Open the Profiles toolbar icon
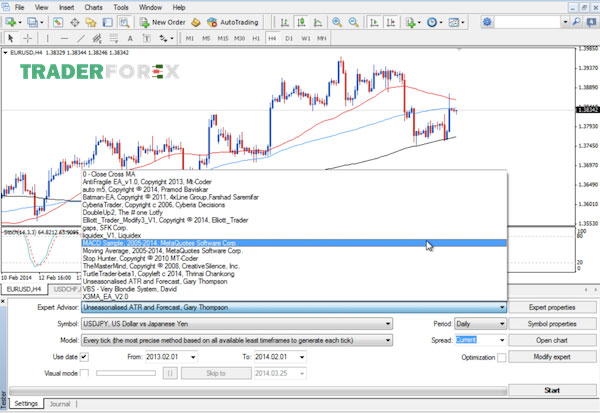This screenshot has width=600, height=413. click(33, 23)
